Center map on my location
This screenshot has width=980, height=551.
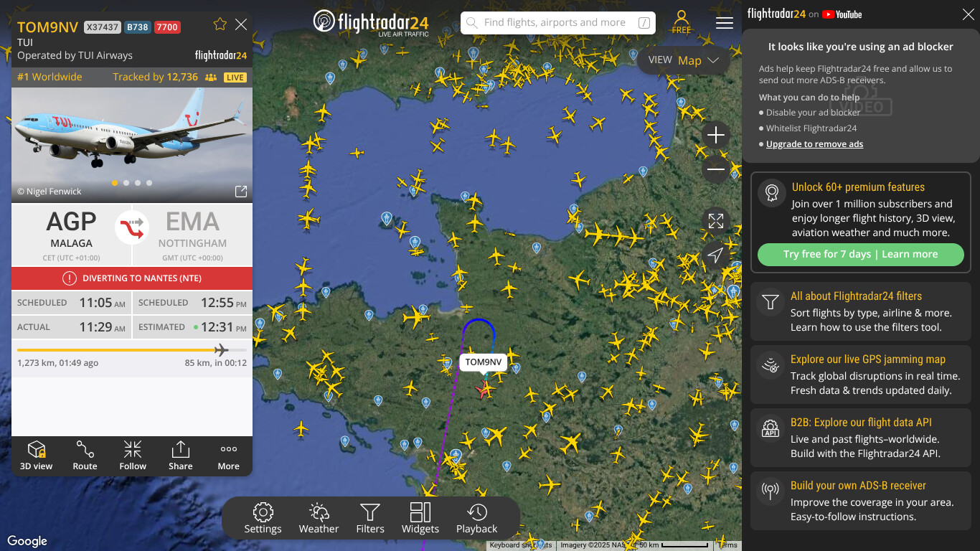point(716,255)
